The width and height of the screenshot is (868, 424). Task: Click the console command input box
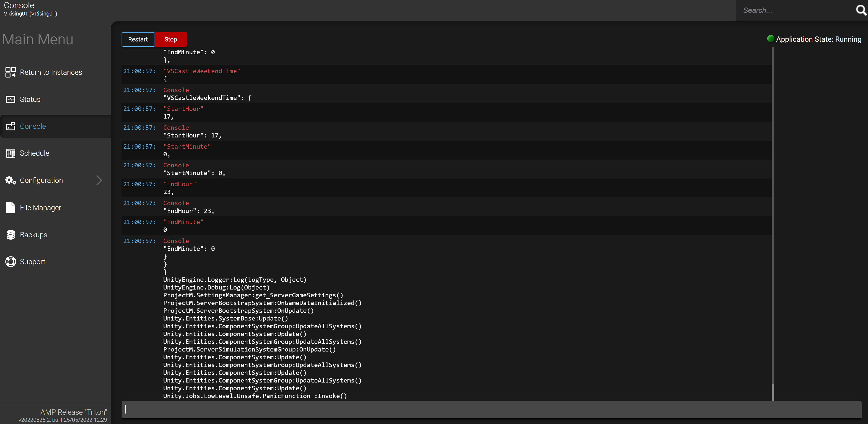tap(491, 409)
